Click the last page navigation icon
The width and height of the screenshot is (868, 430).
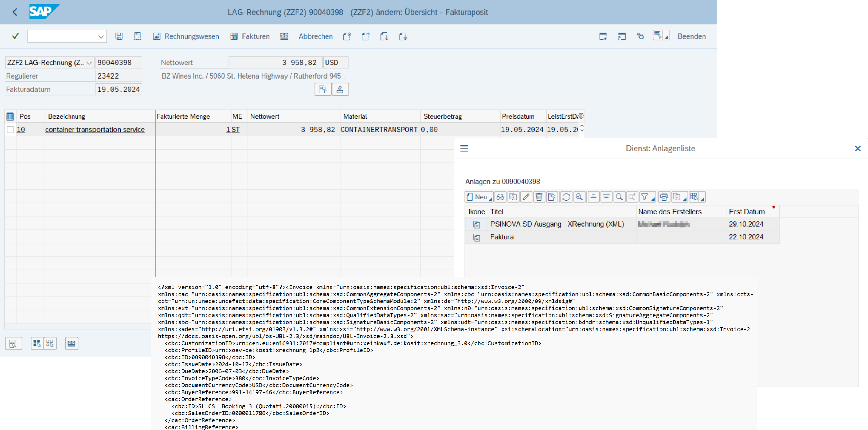pos(403,36)
